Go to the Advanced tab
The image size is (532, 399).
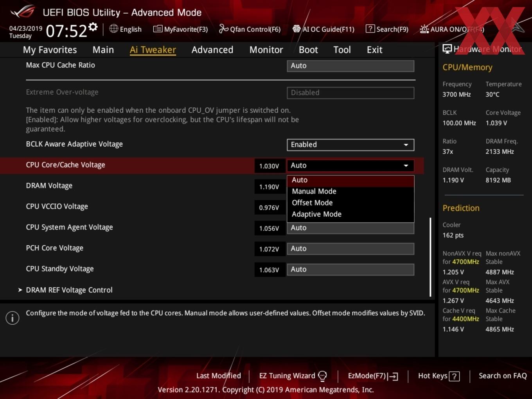tap(212, 50)
